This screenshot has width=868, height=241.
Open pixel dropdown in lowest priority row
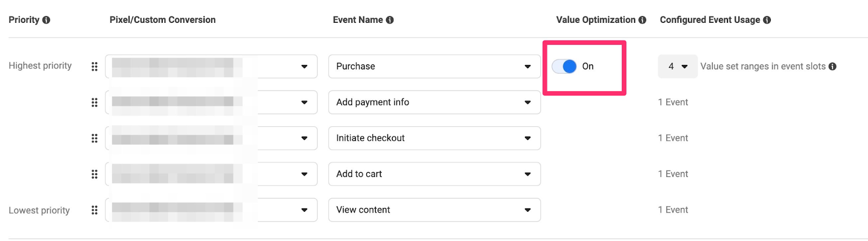coord(212,210)
